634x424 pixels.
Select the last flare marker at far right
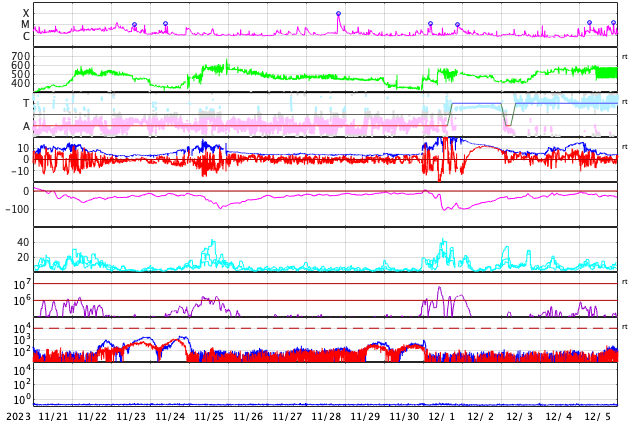tap(613, 23)
